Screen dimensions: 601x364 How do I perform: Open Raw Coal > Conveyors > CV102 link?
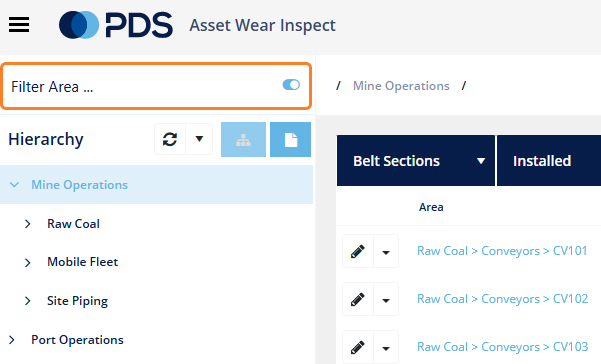point(502,299)
